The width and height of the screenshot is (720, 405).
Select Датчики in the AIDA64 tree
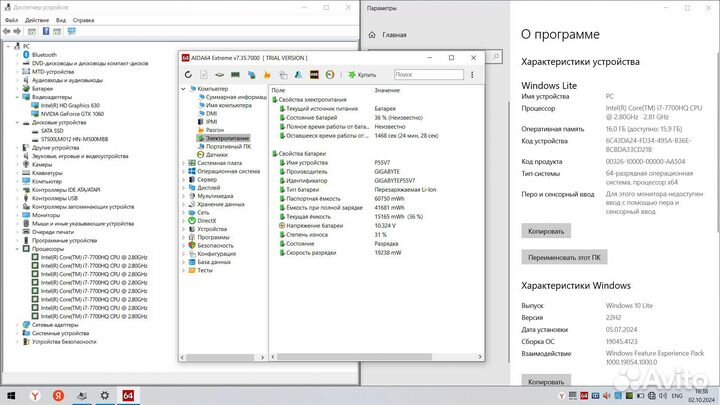[x=216, y=155]
